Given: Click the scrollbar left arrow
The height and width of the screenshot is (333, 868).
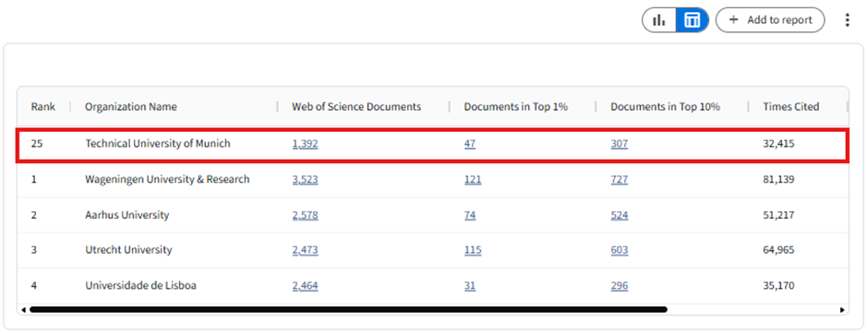Looking at the screenshot, I should pos(23,310).
